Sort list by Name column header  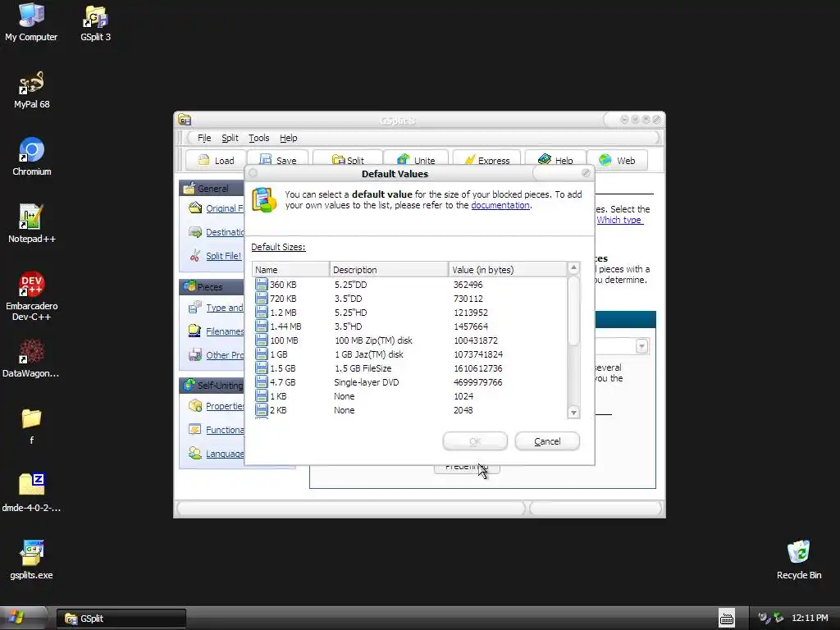click(291, 269)
